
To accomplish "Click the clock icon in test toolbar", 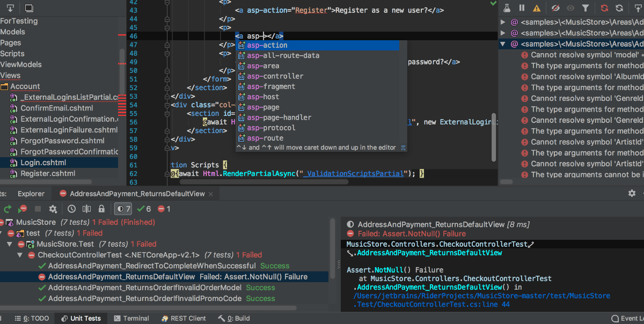I will pos(72,209).
